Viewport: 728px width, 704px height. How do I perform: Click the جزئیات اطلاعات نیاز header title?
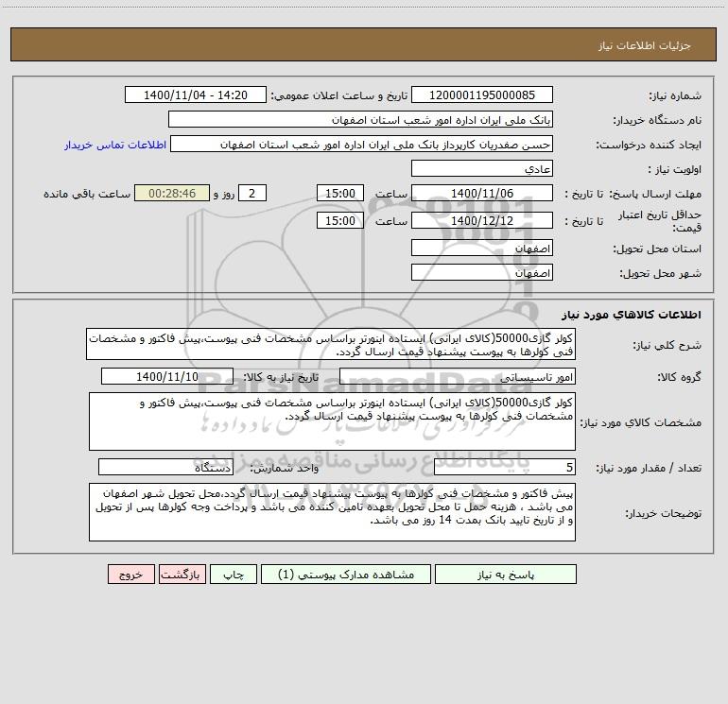point(645,45)
